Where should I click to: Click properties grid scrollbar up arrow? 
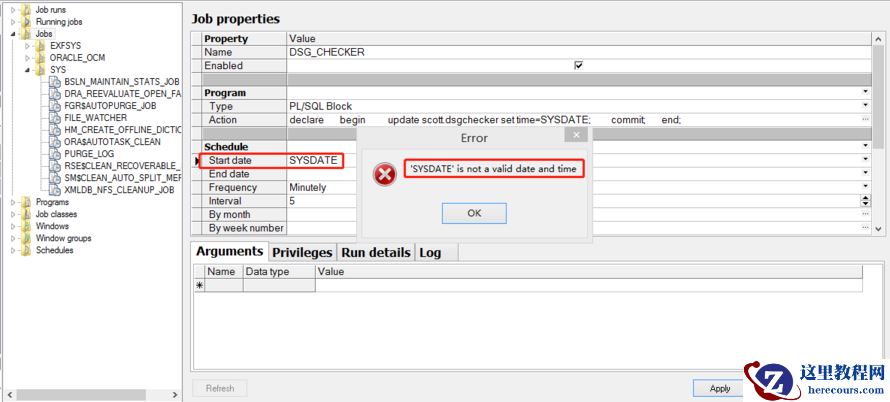(878, 37)
